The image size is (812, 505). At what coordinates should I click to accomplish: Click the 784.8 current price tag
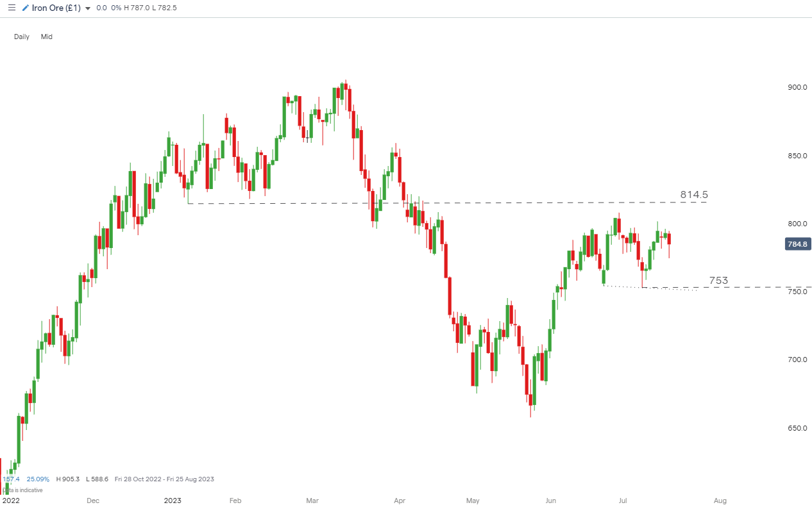(x=797, y=244)
